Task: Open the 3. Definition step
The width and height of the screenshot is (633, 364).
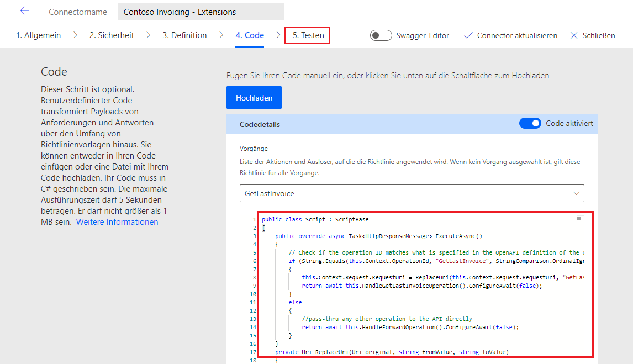Action: tap(184, 35)
